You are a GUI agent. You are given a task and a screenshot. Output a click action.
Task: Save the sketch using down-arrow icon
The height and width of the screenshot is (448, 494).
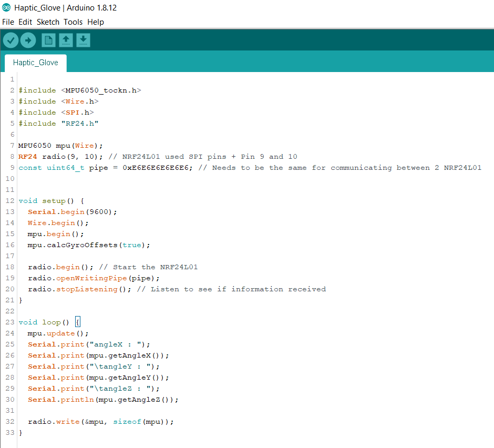[83, 40]
